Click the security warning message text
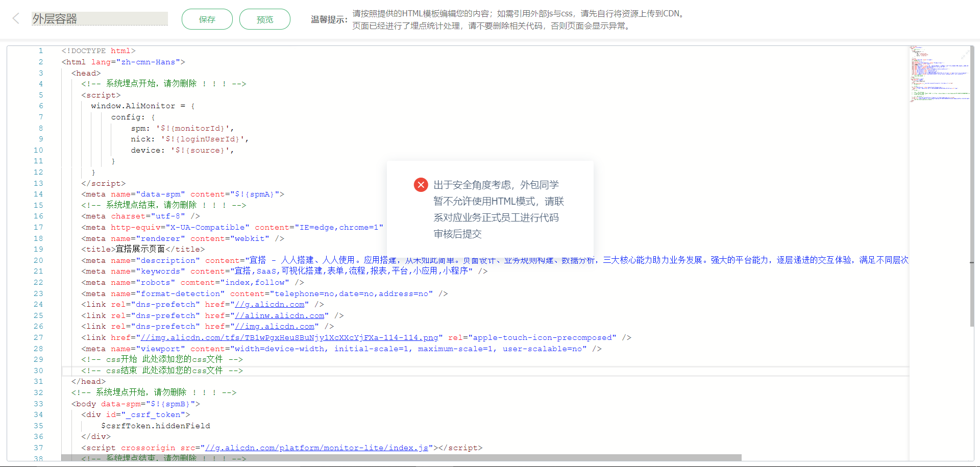This screenshot has width=980, height=467. [x=499, y=209]
